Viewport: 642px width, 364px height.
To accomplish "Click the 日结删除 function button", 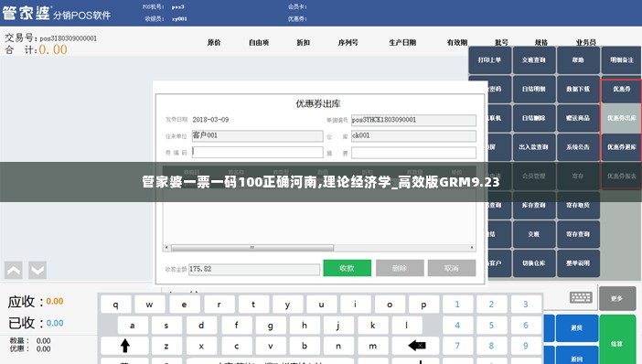I will [x=534, y=118].
